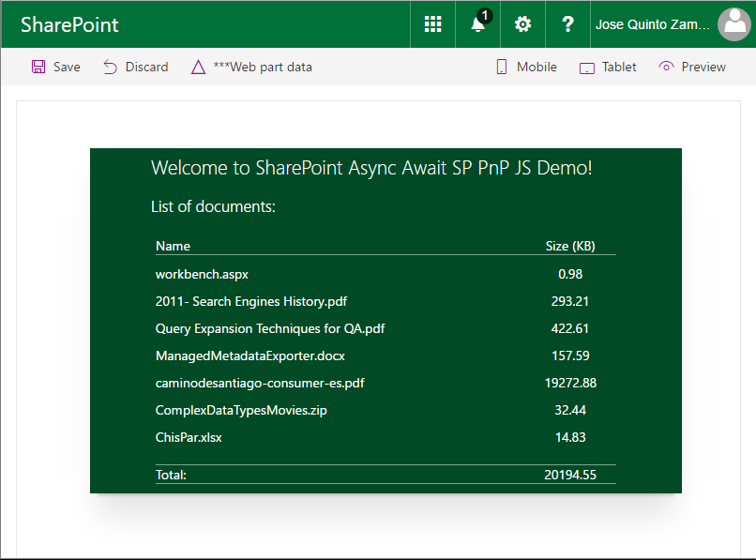
Task: Open Jose Quinto Zam... account name
Action: click(x=652, y=24)
